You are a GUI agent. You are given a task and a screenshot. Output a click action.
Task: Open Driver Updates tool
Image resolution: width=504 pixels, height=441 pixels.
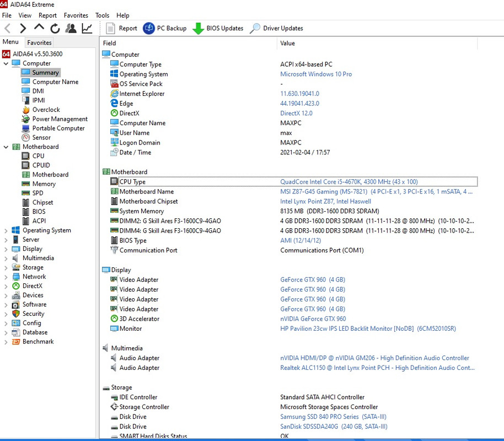(276, 28)
